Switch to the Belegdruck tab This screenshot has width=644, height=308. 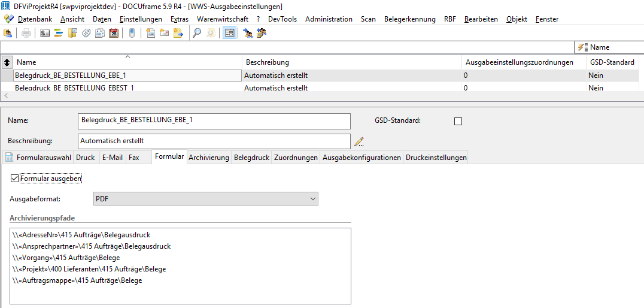click(252, 158)
